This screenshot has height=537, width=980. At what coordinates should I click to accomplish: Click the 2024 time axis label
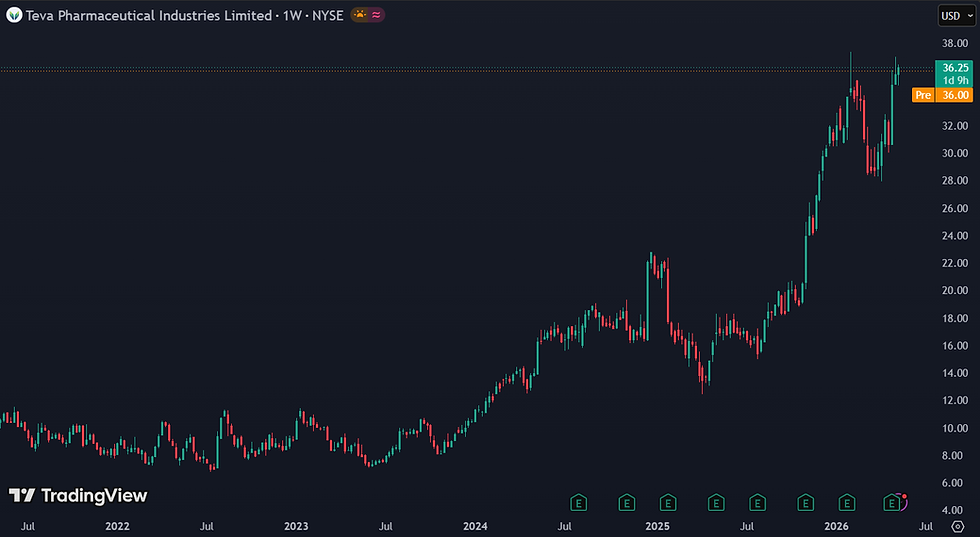point(476,526)
